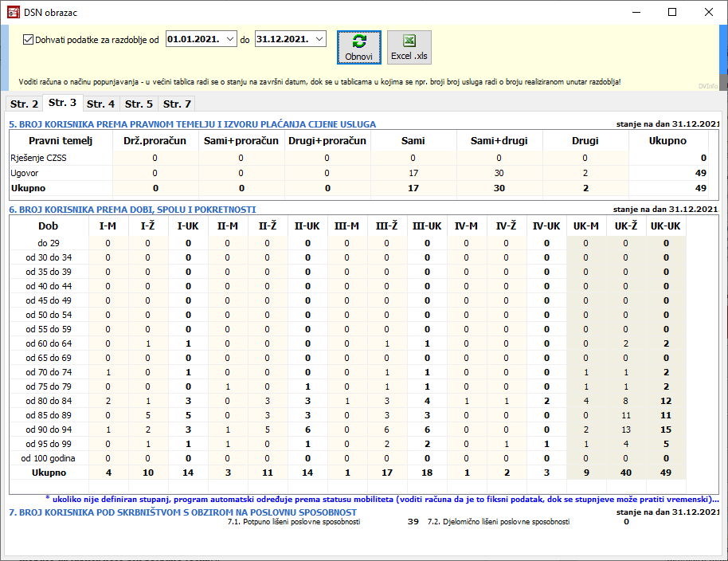Expand the end date dropdown showing 31.12.2021.

click(319, 39)
